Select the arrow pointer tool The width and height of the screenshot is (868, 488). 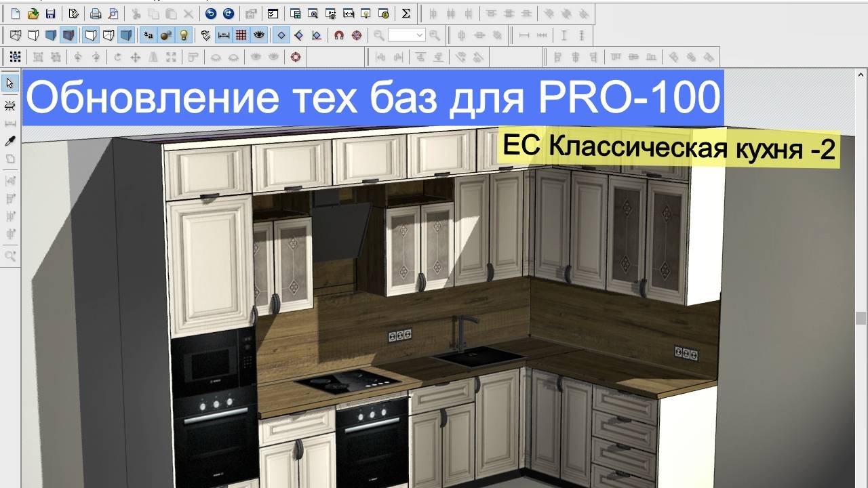pyautogui.click(x=9, y=83)
